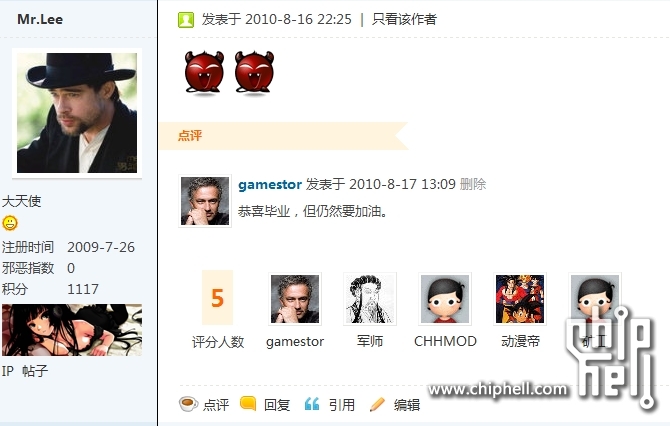Click Mr.Lee's avatar photo with black hat
Image resolution: width=670 pixels, height=426 pixels.
77,113
